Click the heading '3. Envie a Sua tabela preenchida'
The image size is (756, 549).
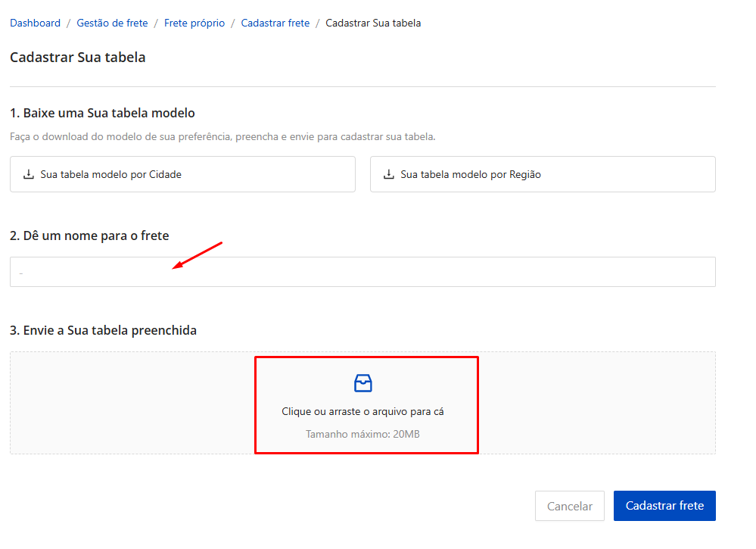tap(103, 330)
